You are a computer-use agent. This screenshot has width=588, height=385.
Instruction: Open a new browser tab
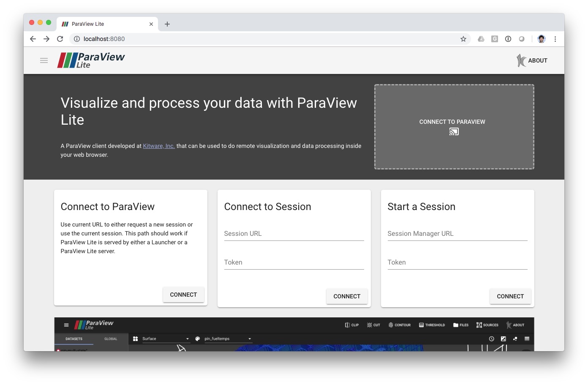tap(167, 24)
